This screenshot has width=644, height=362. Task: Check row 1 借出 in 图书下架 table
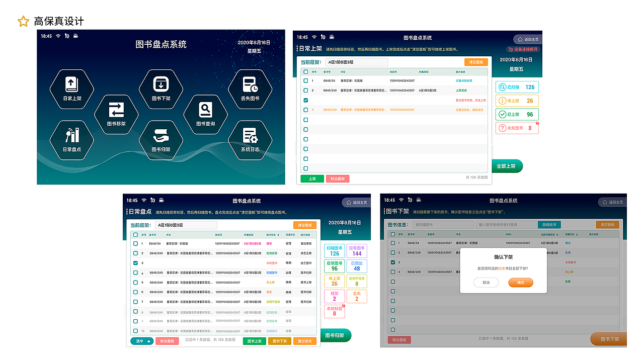tap(393, 243)
